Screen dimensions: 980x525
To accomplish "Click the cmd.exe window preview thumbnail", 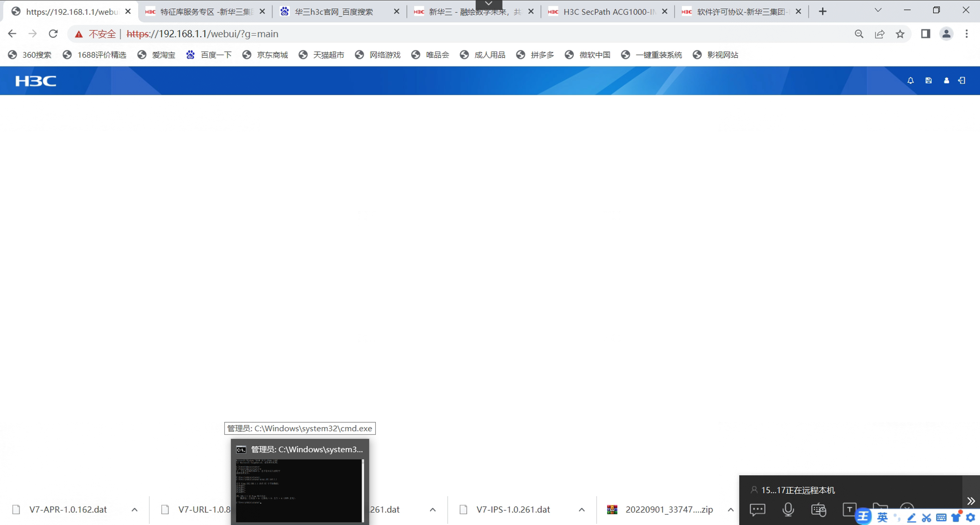I will pyautogui.click(x=299, y=490).
